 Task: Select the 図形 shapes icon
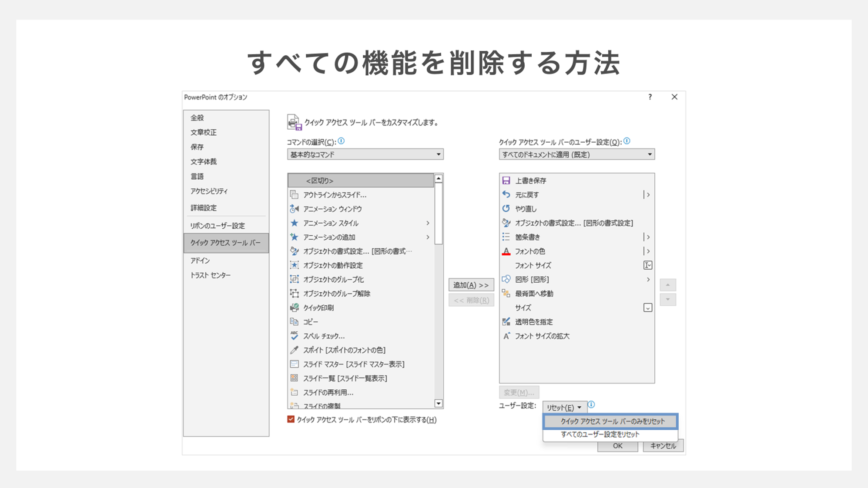(506, 279)
